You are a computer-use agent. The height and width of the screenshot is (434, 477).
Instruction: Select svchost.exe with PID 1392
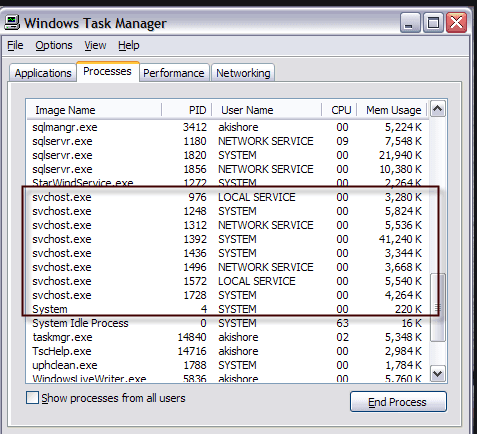click(227, 239)
